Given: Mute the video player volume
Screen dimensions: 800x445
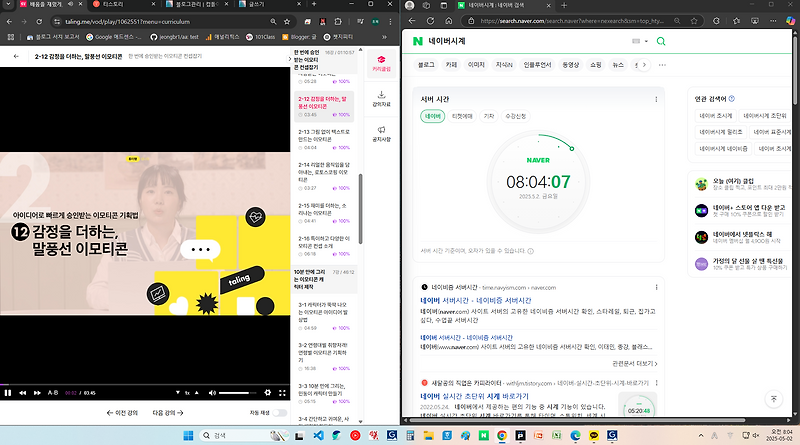Looking at the screenshot, I should click(212, 392).
